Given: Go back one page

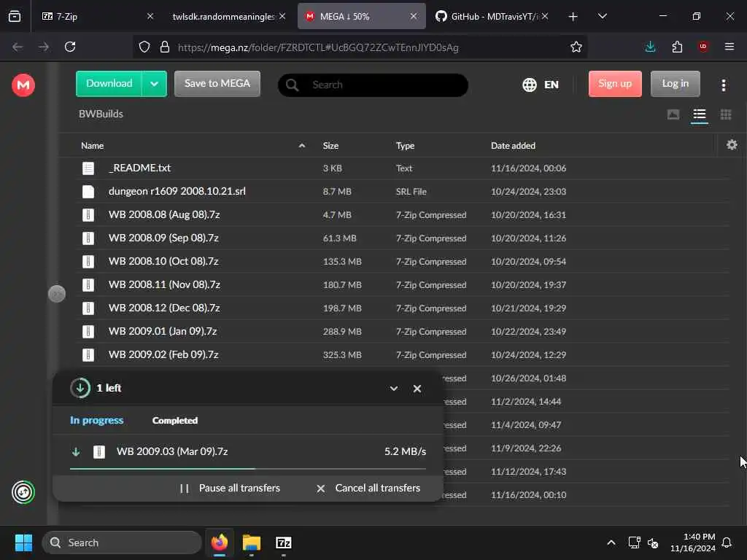Looking at the screenshot, I should click(18, 47).
